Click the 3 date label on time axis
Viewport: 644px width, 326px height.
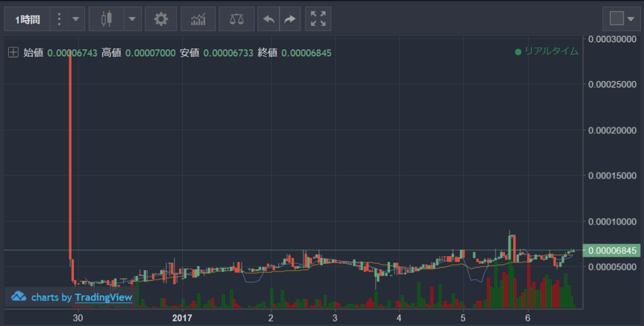tap(335, 318)
